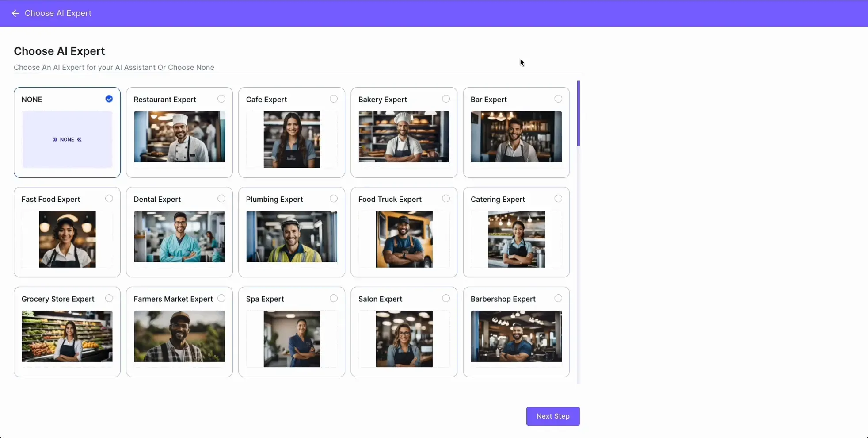The image size is (868, 438).
Task: Click the Grocery Store Expert photo
Action: pos(67,336)
